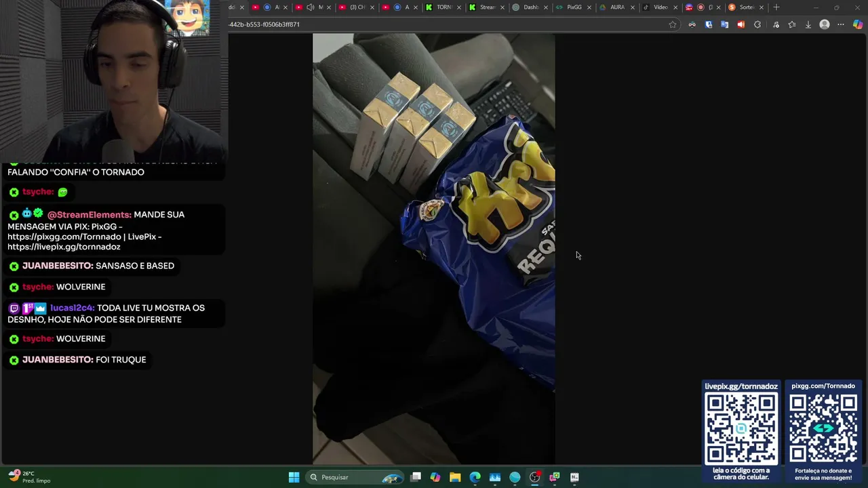
Task: Launch Copilot from the taskbar
Action: (x=435, y=477)
